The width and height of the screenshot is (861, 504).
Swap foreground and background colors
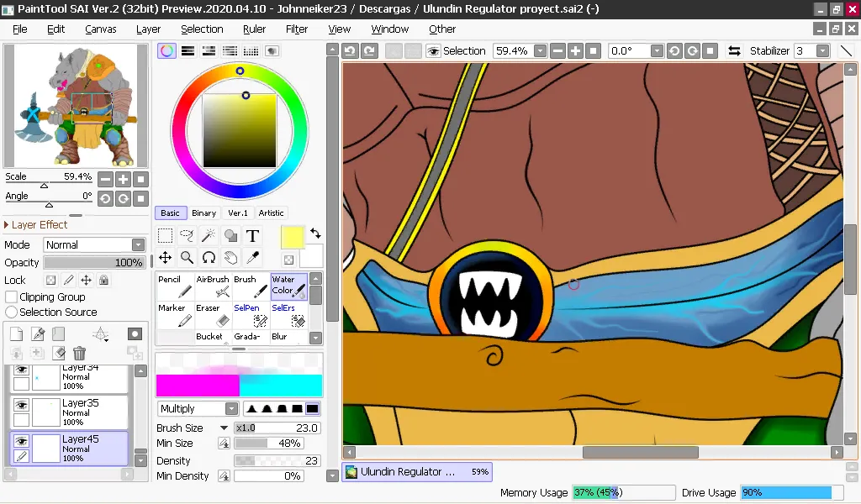[x=316, y=233]
